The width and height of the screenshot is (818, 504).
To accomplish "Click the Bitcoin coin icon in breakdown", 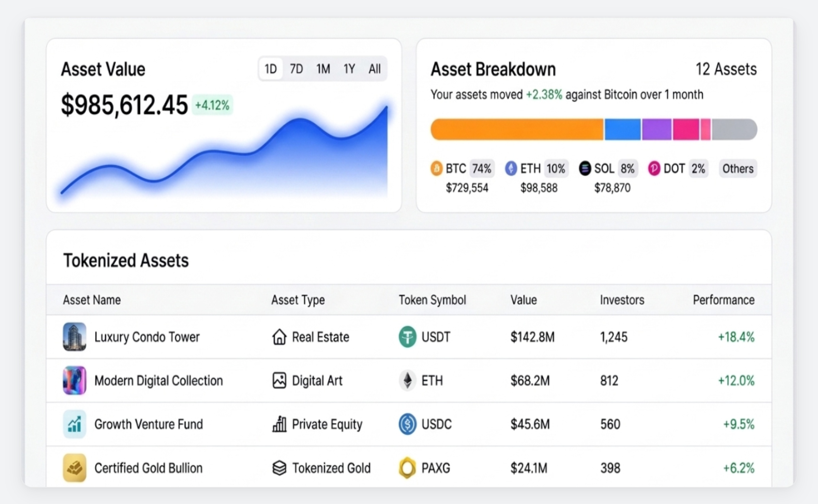I will (436, 169).
